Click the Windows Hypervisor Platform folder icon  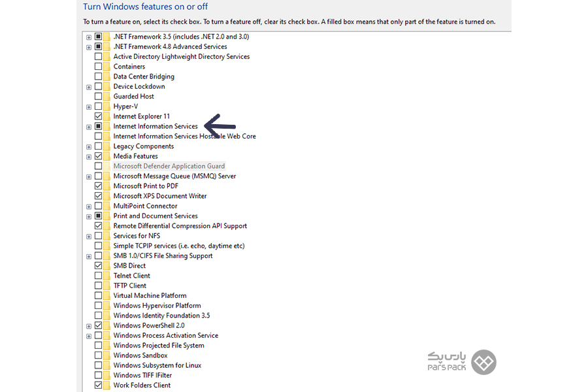pos(106,305)
